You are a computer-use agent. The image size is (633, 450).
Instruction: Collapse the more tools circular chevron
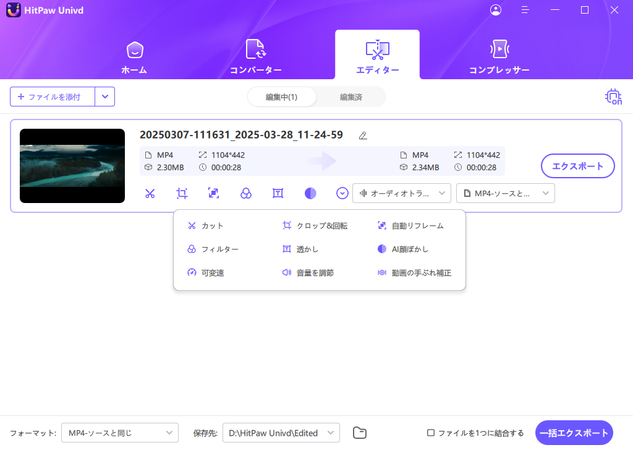point(342,194)
